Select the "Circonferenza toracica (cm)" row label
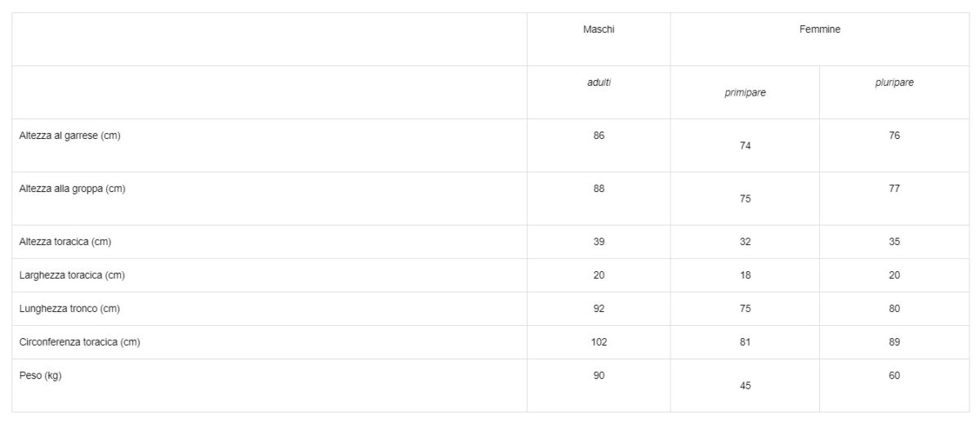980x424 pixels. 79,342
